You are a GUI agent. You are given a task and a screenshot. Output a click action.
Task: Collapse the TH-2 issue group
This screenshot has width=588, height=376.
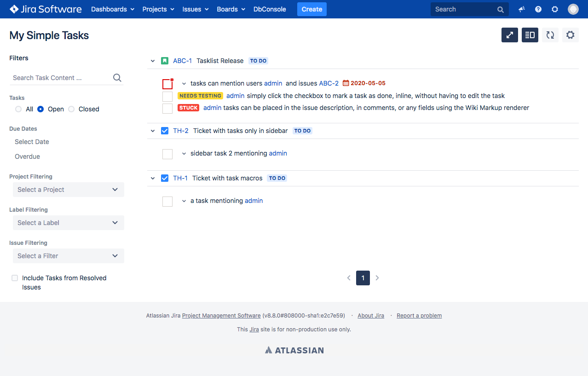click(153, 131)
